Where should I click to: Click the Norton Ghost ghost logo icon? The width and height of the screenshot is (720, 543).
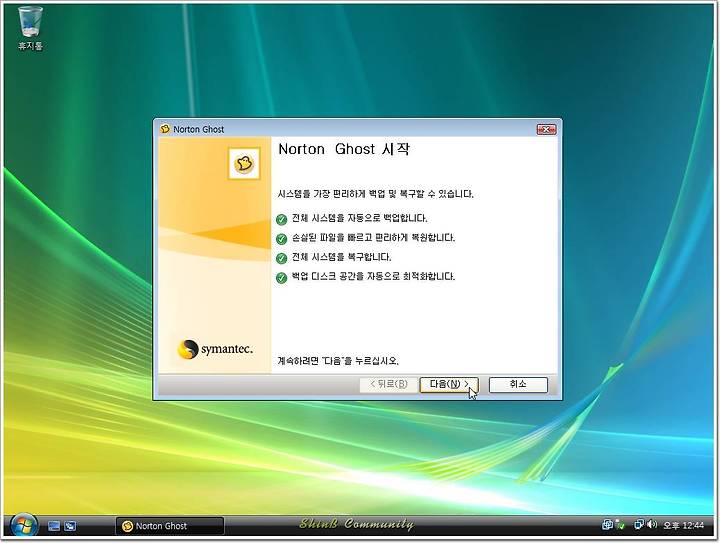244,163
